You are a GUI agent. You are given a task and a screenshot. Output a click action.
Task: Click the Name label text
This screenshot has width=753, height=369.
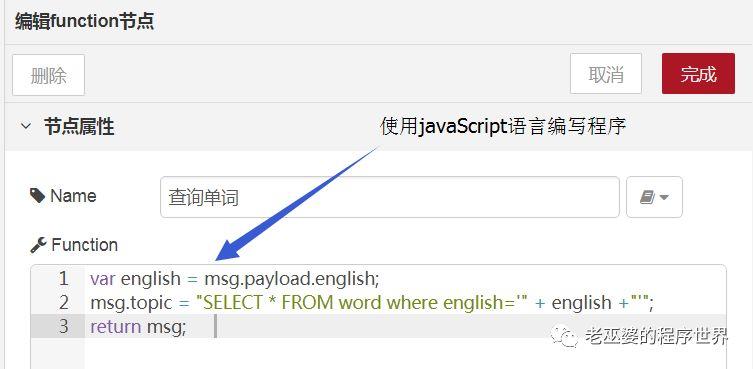tap(73, 196)
